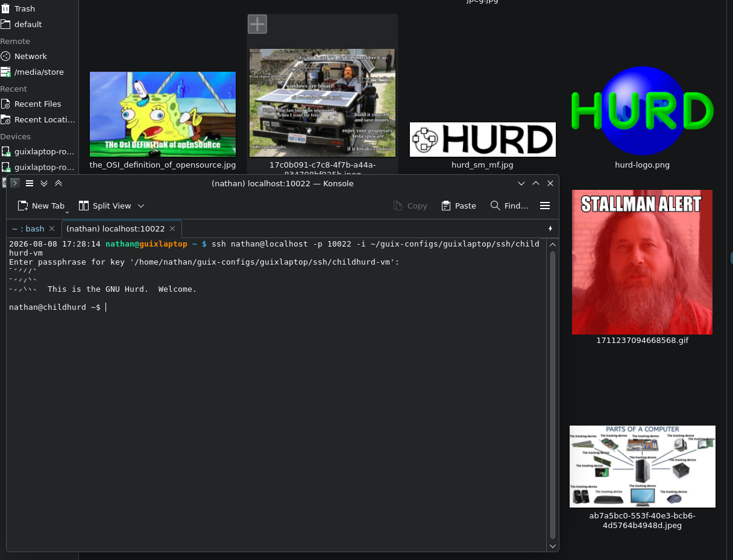Click the 'This is the GNU Hurd. Welcome.' line

(122, 289)
